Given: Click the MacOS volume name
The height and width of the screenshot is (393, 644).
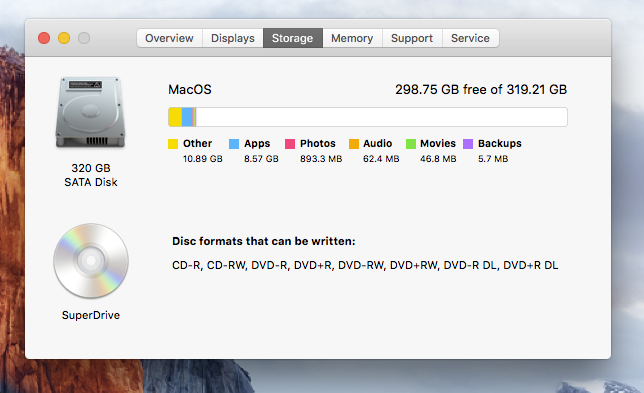Looking at the screenshot, I should 190,90.
